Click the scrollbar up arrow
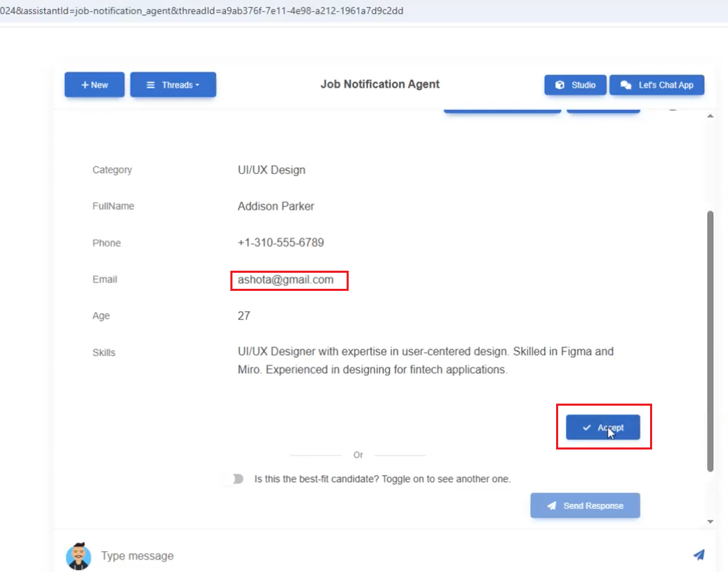 pyautogui.click(x=710, y=116)
